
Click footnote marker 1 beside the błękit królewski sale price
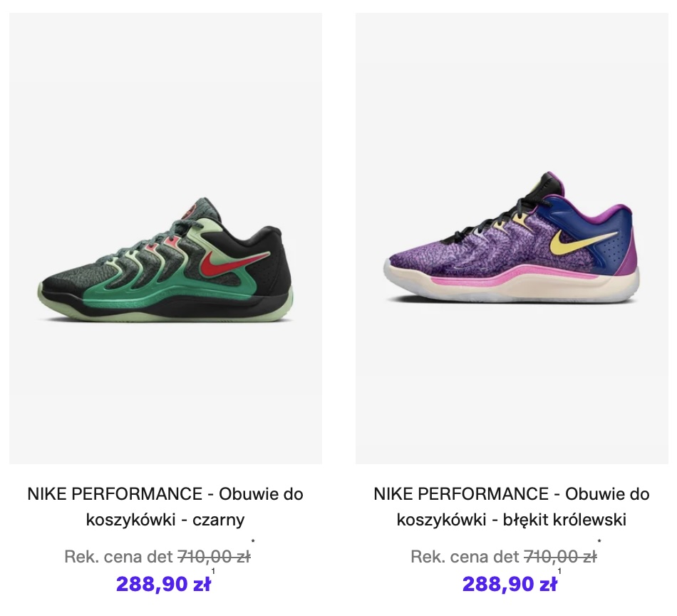coord(560,572)
